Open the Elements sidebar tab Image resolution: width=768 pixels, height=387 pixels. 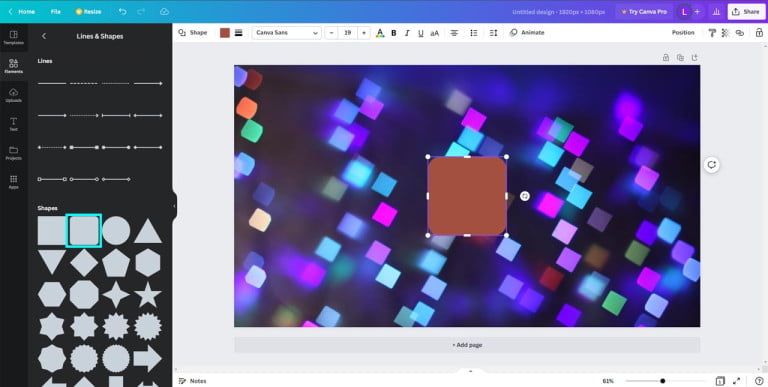[14, 66]
